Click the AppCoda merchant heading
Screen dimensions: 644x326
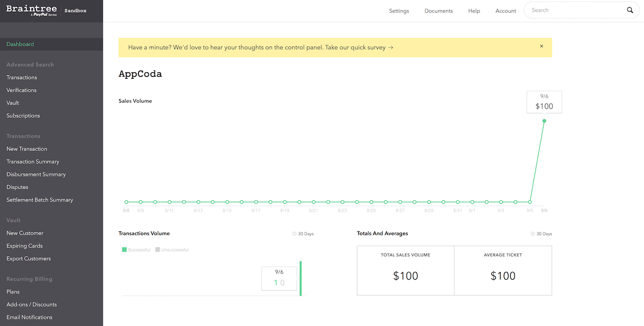(x=140, y=74)
